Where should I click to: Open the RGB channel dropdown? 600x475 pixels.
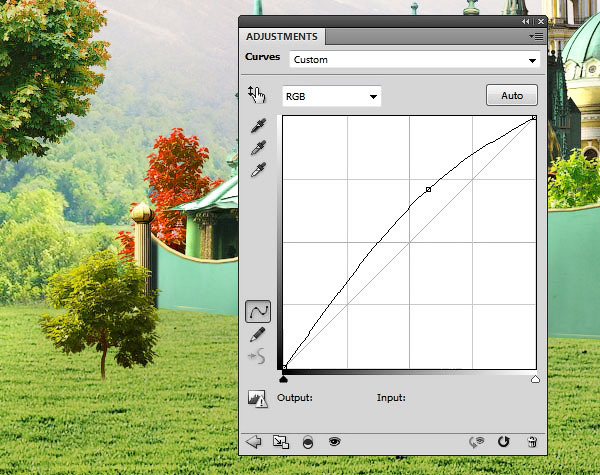(331, 96)
